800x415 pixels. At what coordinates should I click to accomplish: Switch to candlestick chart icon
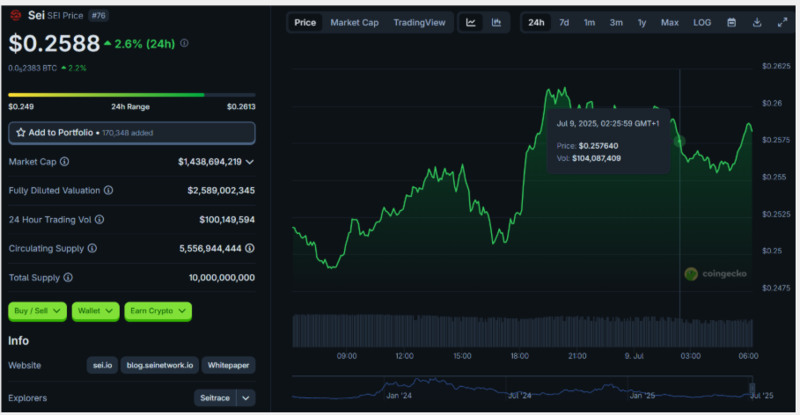(496, 22)
